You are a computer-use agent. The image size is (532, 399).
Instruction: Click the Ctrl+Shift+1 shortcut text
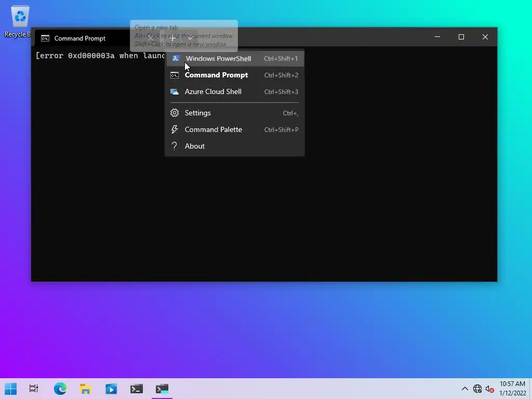point(281,58)
